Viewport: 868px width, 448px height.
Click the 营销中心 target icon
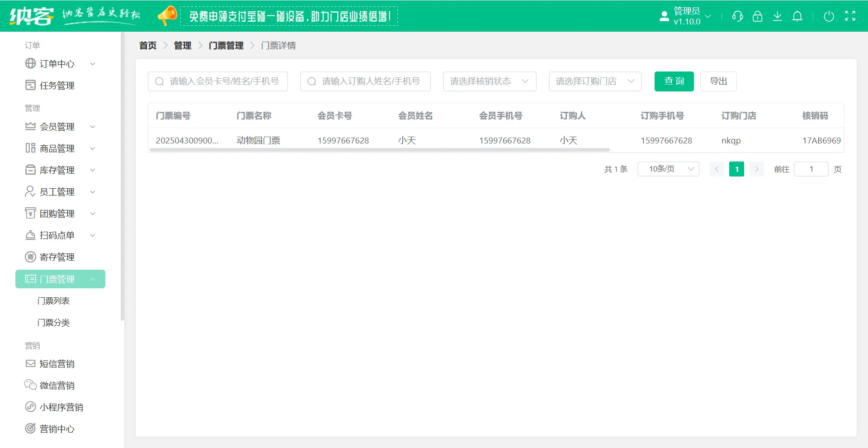tap(30, 429)
